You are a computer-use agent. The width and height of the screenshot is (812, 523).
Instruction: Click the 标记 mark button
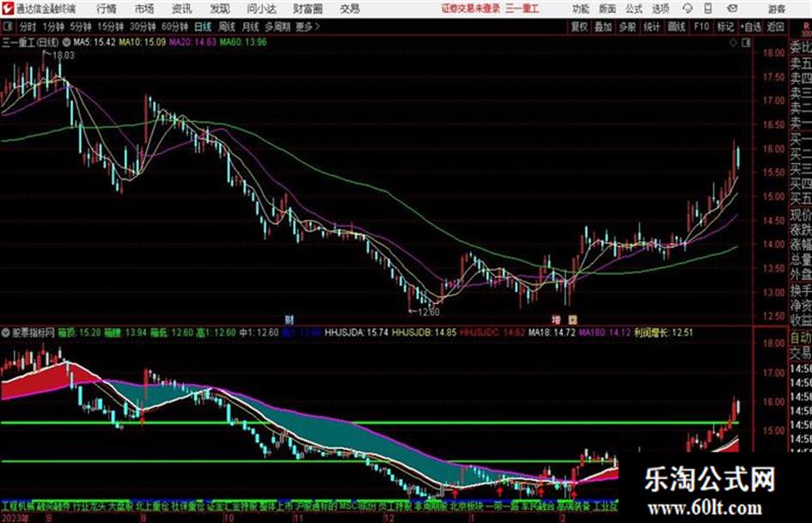point(725,27)
